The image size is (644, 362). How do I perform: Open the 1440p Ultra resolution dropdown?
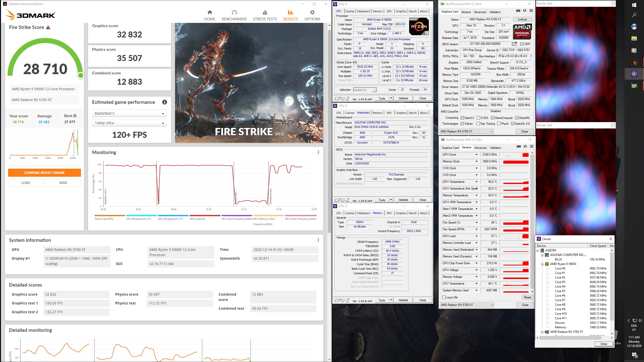coord(129,123)
